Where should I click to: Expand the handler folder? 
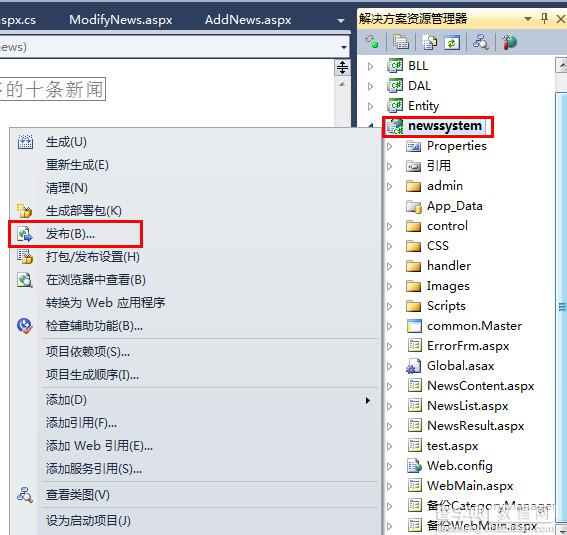tap(389, 266)
